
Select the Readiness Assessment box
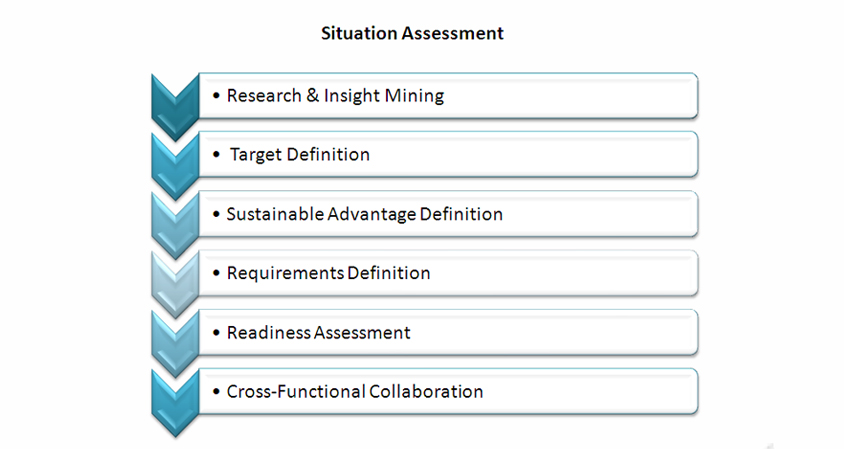coord(448,333)
